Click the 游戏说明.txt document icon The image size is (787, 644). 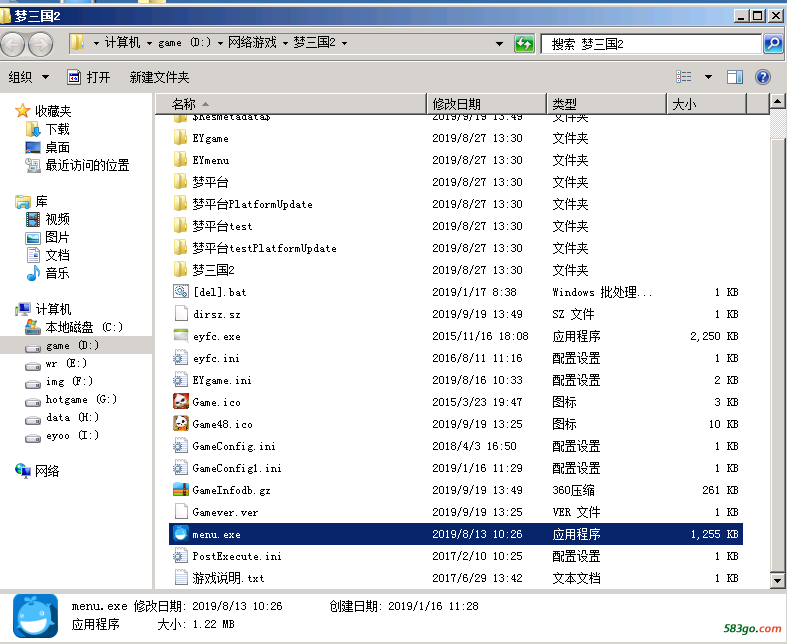[181, 578]
